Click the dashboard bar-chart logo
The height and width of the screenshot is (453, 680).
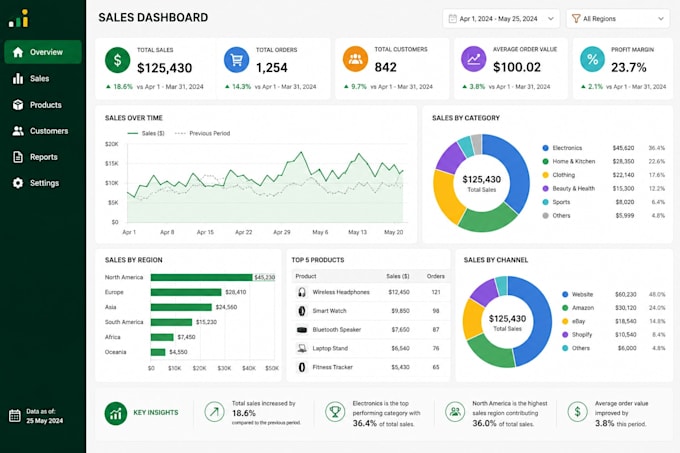coord(19,18)
